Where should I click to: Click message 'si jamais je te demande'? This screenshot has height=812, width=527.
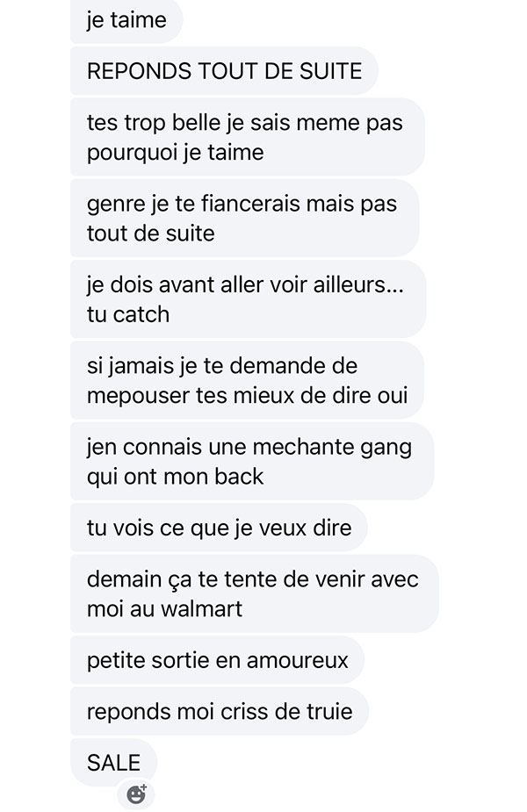coord(247,380)
